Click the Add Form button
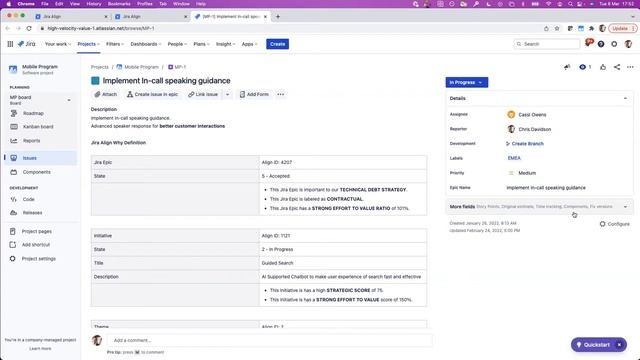This screenshot has width=640, height=360. (254, 94)
